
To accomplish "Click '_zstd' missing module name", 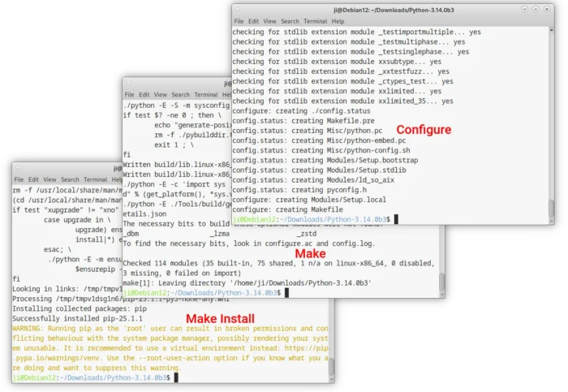I will pyautogui.click(x=307, y=234).
